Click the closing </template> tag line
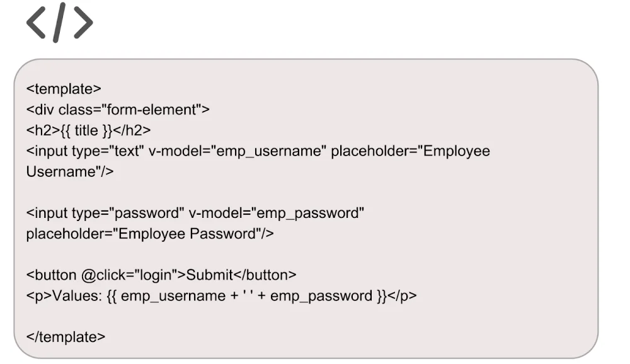This screenshot has height=364, width=630. click(x=66, y=337)
